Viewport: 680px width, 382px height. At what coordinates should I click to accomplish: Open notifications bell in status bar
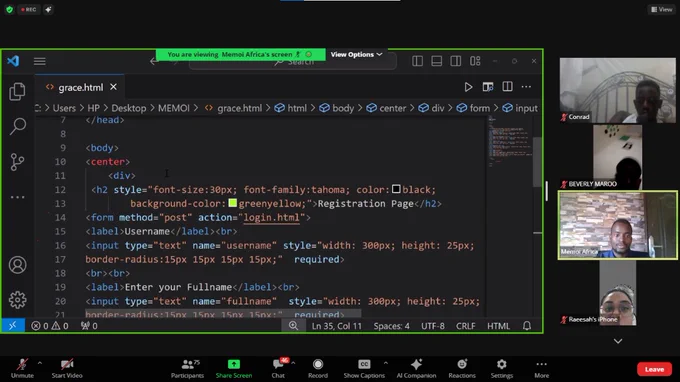coord(527,326)
